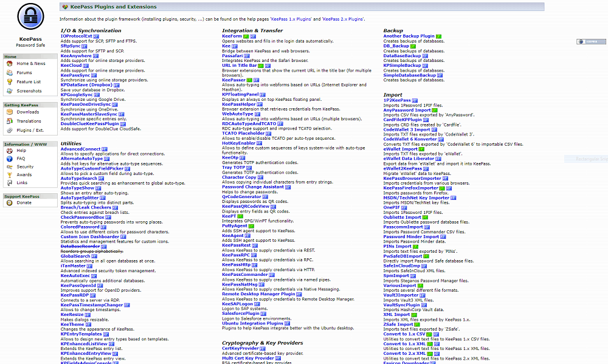Open the Password Change Assistant link
Screen dimensions: 608x364
[x=253, y=187]
